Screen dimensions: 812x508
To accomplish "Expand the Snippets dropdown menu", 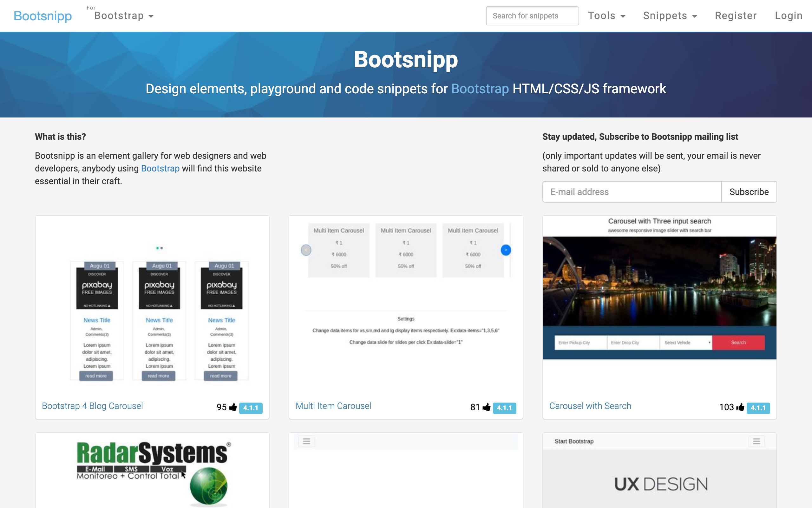I will (x=670, y=16).
